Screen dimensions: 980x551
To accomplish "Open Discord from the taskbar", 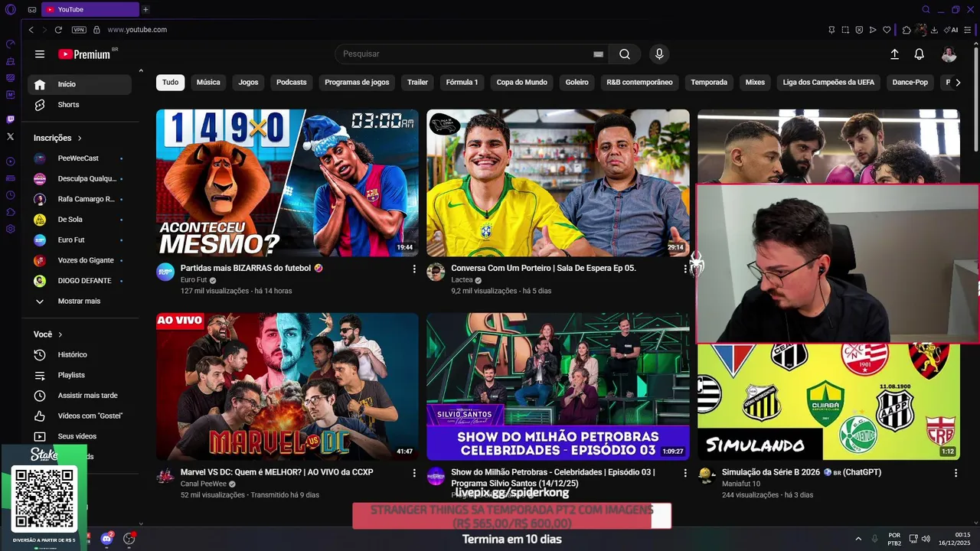I will pos(107,539).
